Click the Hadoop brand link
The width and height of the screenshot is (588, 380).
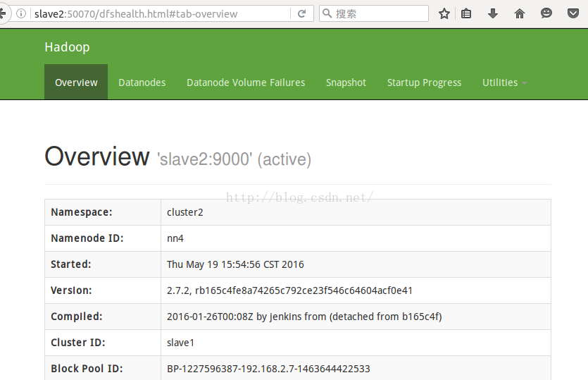coord(67,47)
